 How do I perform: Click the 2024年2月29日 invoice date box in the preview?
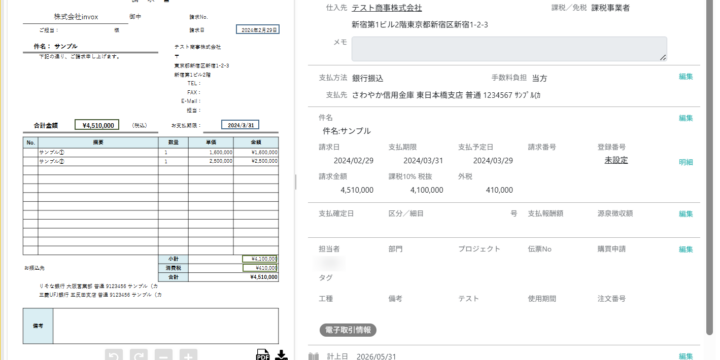coord(258,29)
